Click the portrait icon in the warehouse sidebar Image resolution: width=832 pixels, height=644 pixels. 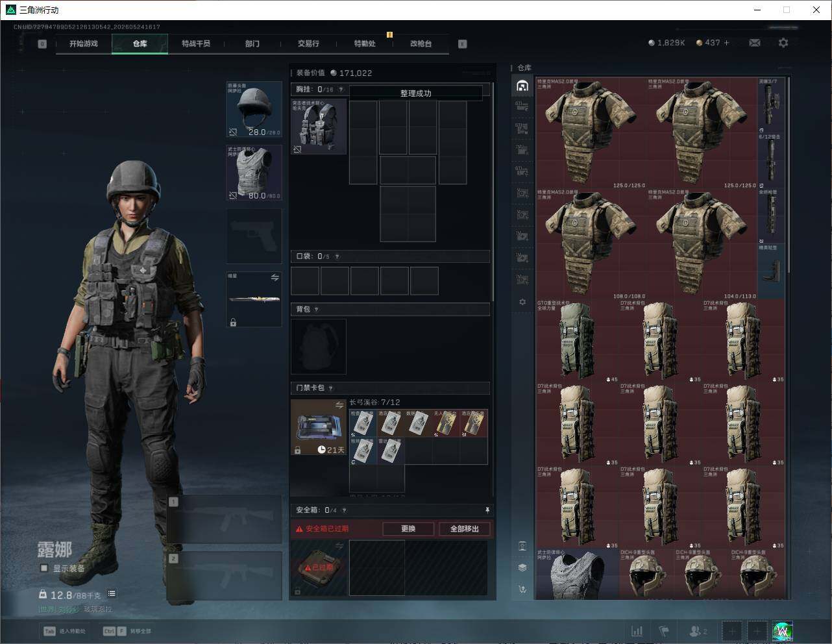tap(522, 546)
